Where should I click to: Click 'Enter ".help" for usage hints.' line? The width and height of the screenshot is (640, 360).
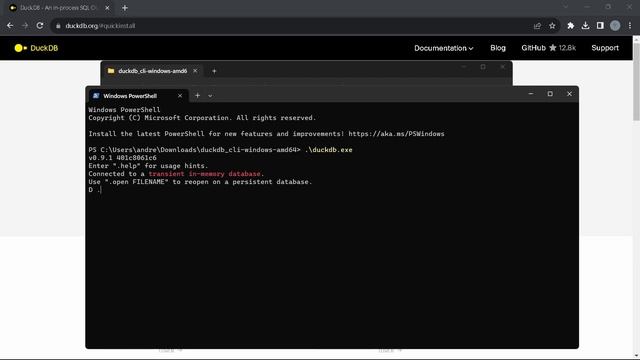[148, 166]
